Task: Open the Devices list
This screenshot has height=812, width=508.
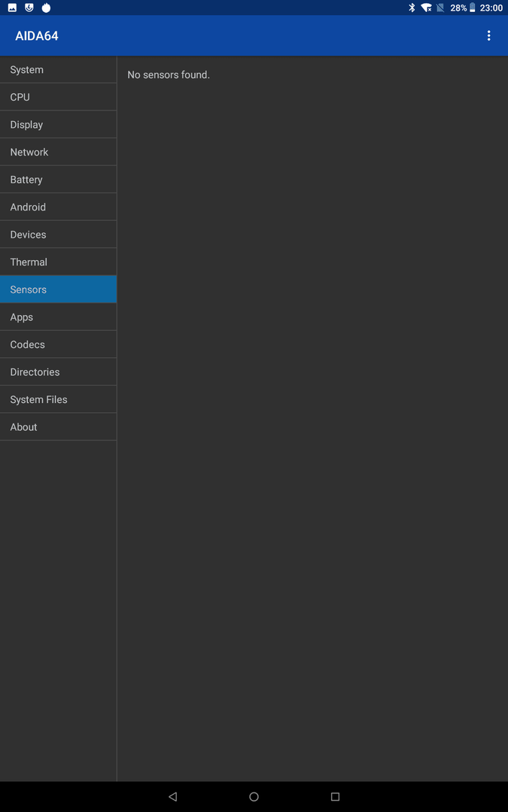Action: [58, 234]
